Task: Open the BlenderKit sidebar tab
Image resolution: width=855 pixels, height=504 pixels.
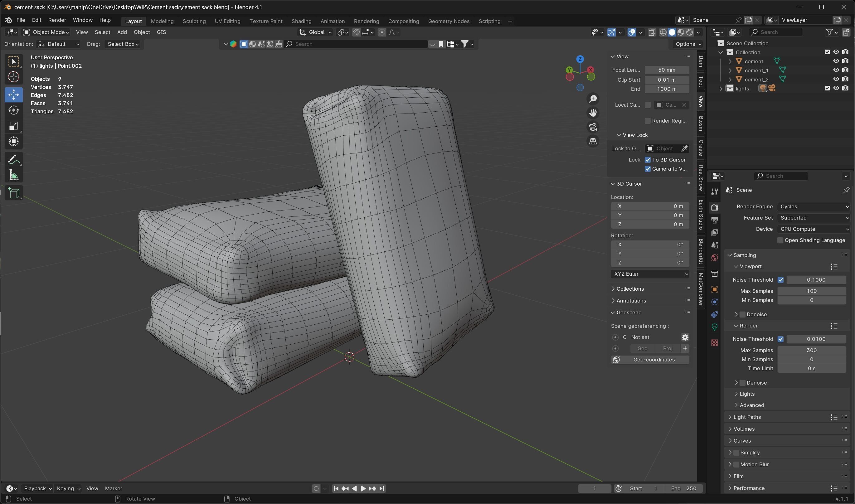Action: [701, 251]
